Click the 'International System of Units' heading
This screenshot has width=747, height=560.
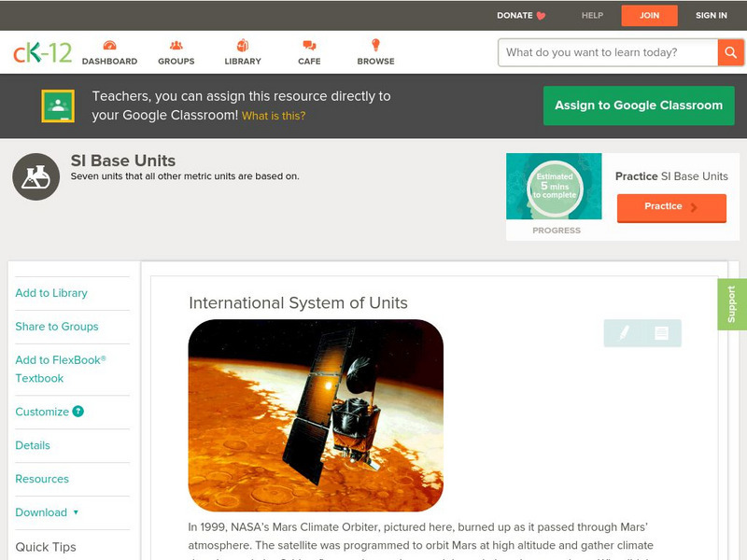298,302
